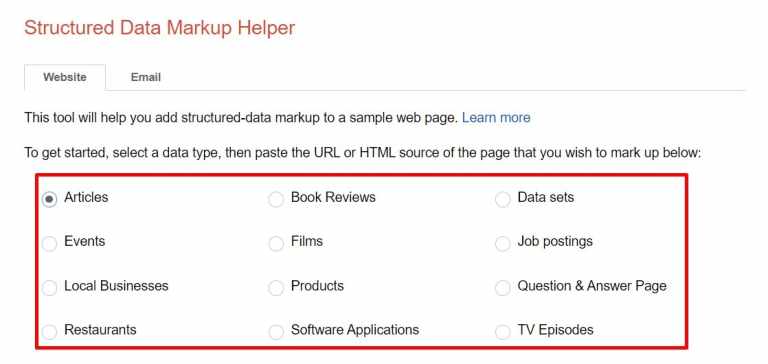Select the Articles radio button
The image size is (768, 364).
(49, 199)
